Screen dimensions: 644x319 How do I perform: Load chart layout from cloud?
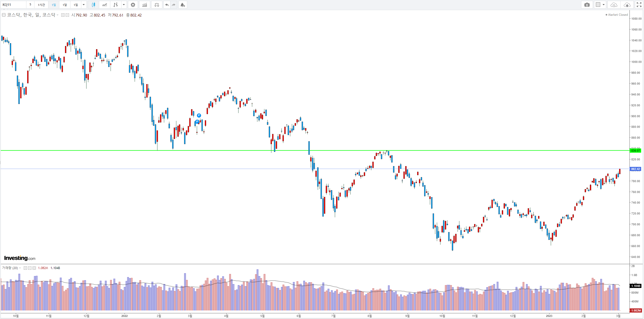pos(614,5)
